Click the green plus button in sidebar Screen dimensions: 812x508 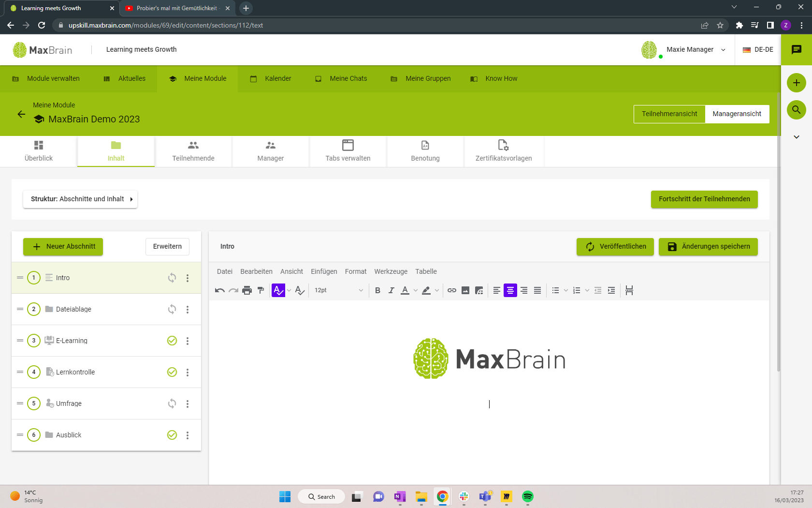tap(797, 83)
